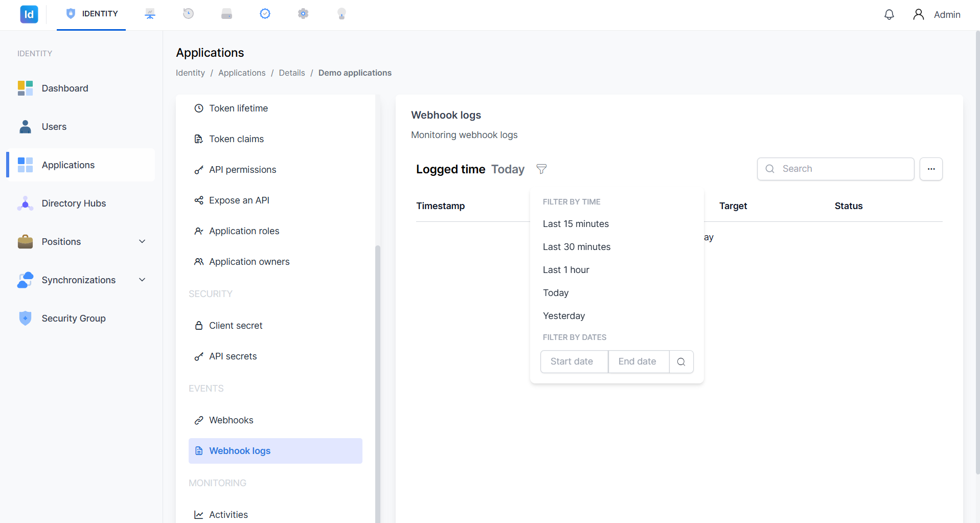Image resolution: width=980 pixels, height=523 pixels.
Task: Expand the Positions chevron
Action: point(142,241)
